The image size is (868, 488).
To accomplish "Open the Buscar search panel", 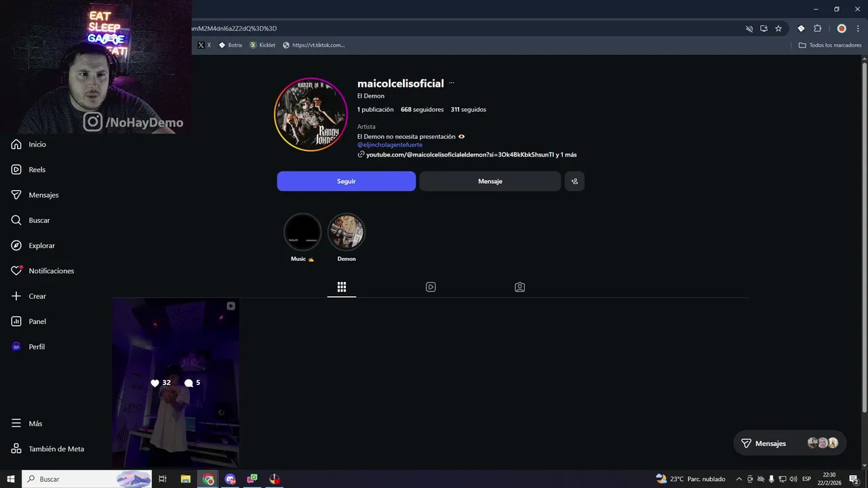I will 31,220.
